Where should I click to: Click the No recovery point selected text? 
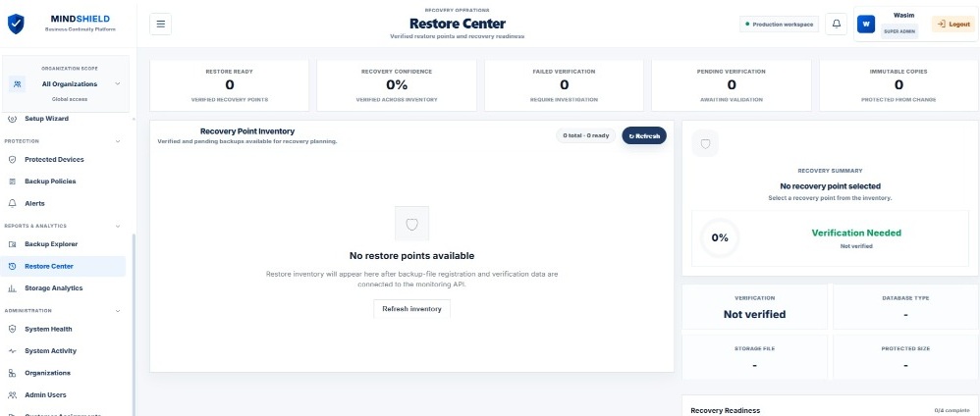point(830,186)
